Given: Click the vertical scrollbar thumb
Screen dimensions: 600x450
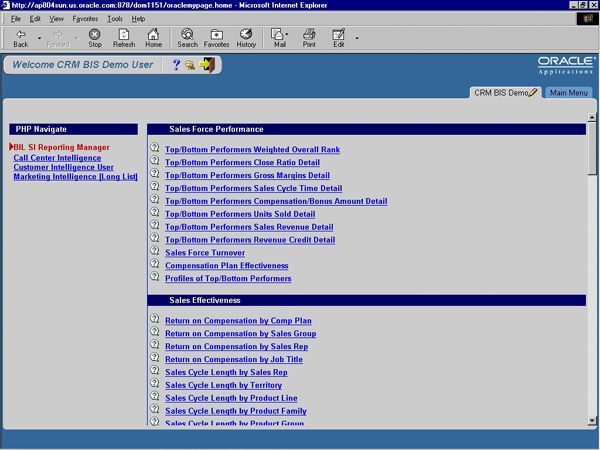Looking at the screenshot, I should click(x=592, y=148).
